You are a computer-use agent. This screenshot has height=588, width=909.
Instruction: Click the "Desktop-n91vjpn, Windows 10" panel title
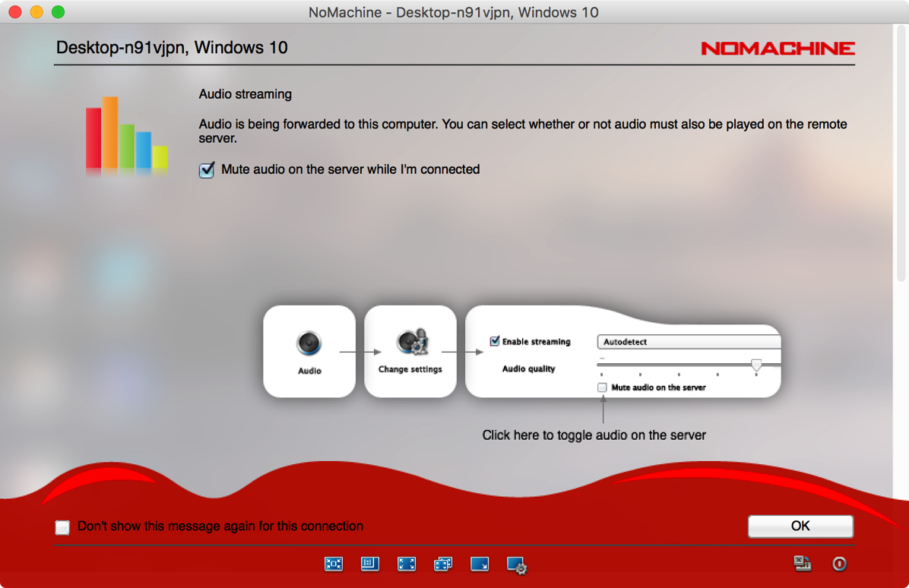pos(172,48)
